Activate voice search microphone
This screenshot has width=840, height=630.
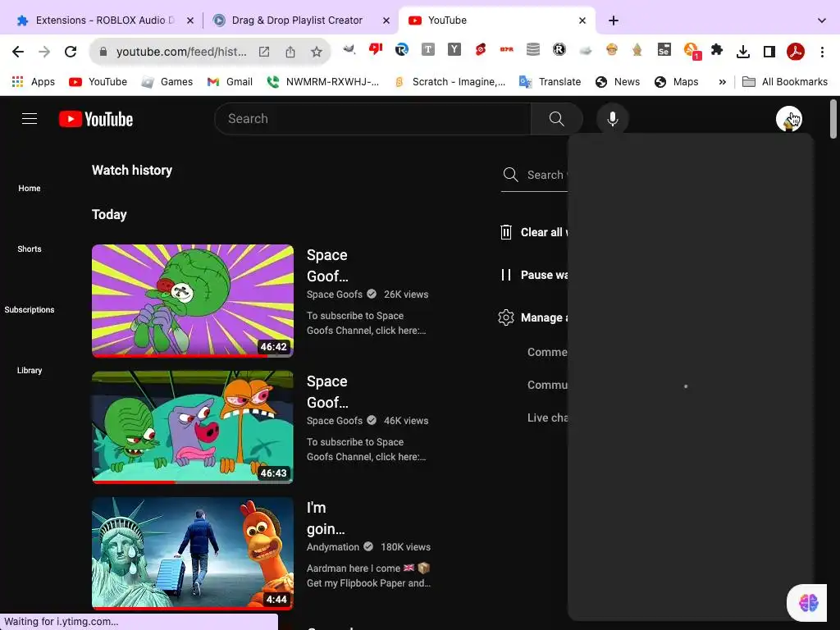[x=612, y=119]
